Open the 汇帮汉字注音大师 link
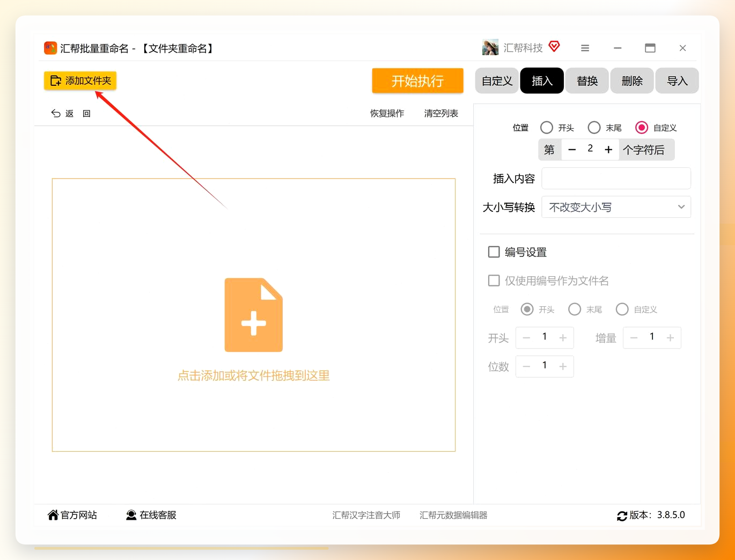 click(366, 515)
